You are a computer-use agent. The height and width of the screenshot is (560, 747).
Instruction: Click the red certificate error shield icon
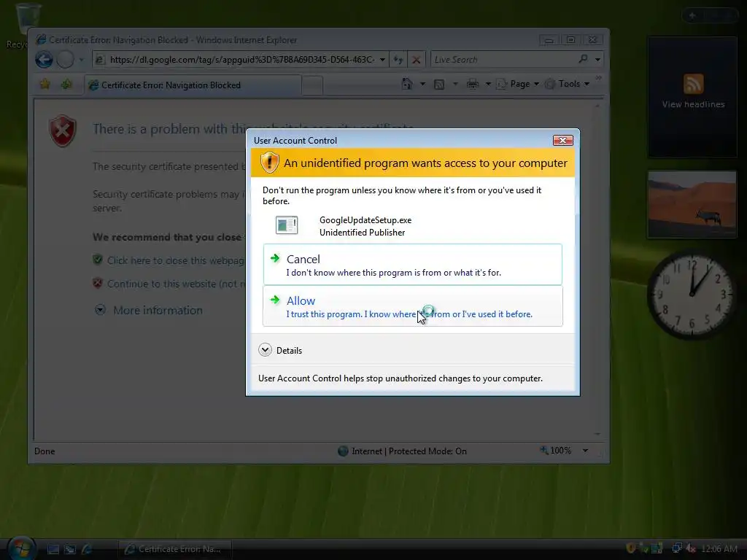pos(63,131)
